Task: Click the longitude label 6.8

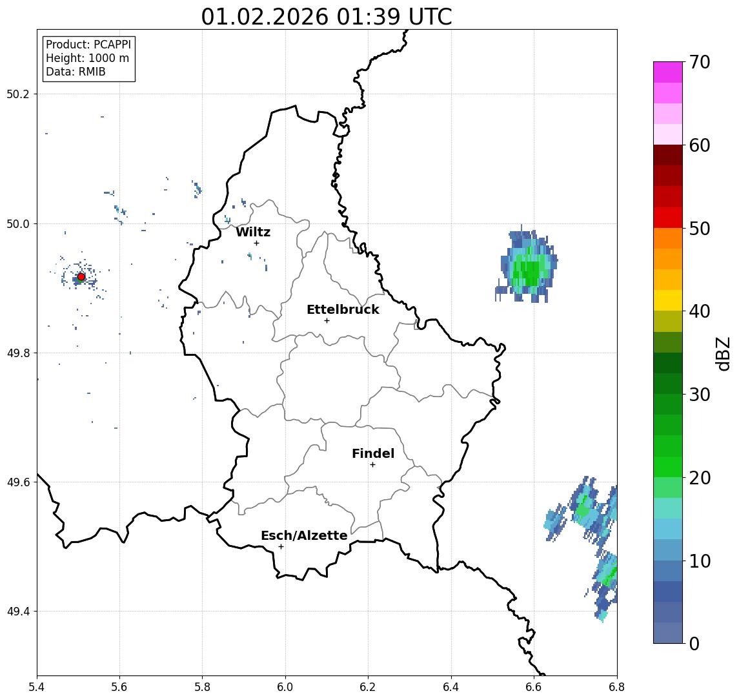Action: (x=617, y=687)
